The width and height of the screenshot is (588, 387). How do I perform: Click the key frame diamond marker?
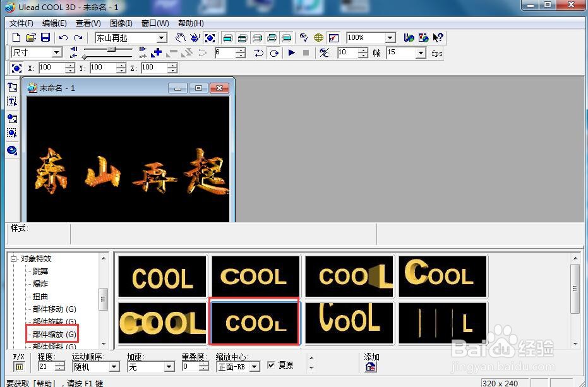85,57
